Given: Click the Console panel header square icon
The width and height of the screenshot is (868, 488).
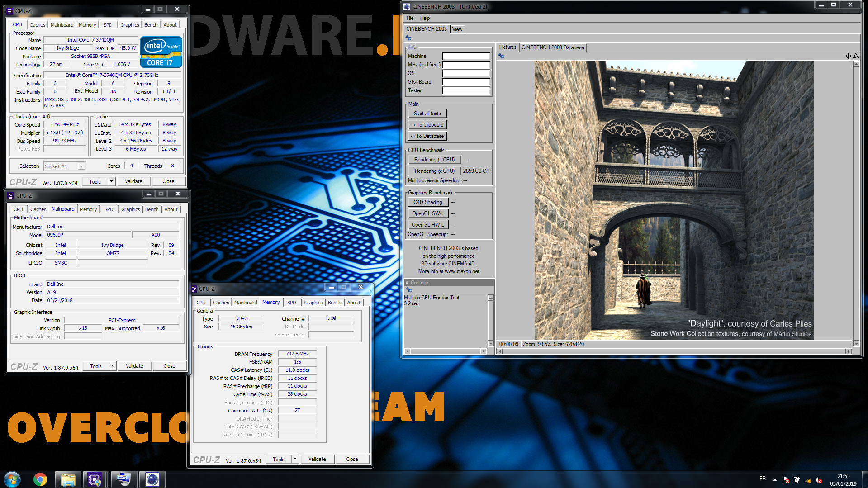Looking at the screenshot, I should [407, 283].
